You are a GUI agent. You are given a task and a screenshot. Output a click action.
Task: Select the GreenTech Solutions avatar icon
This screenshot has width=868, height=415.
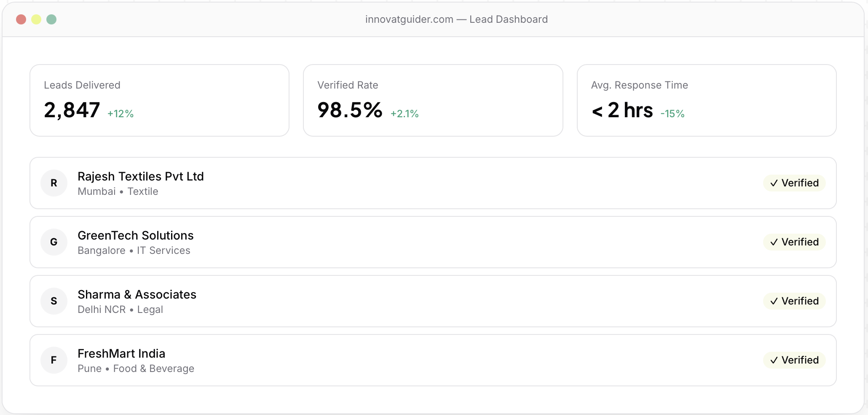[54, 242]
